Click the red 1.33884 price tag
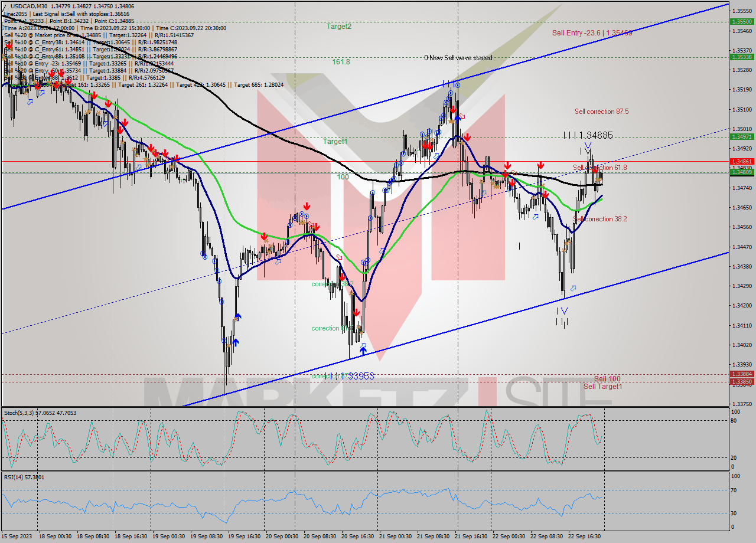756x543 pixels. coord(741,374)
